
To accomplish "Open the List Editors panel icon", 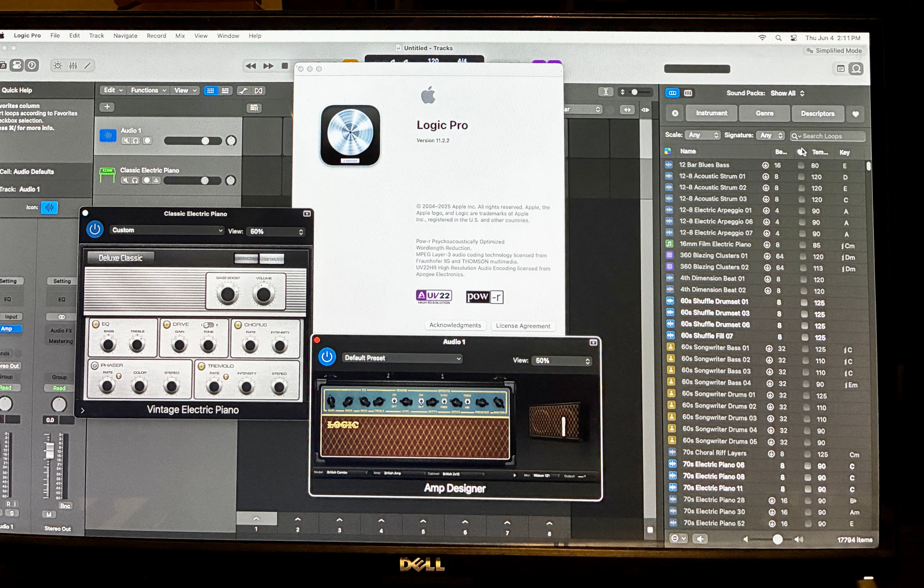I will (x=840, y=69).
